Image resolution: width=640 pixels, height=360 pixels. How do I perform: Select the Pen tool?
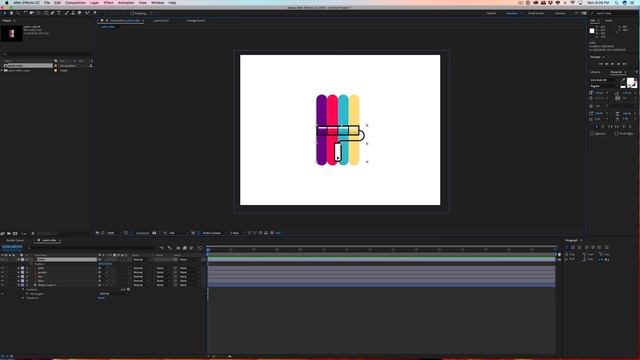[52, 13]
